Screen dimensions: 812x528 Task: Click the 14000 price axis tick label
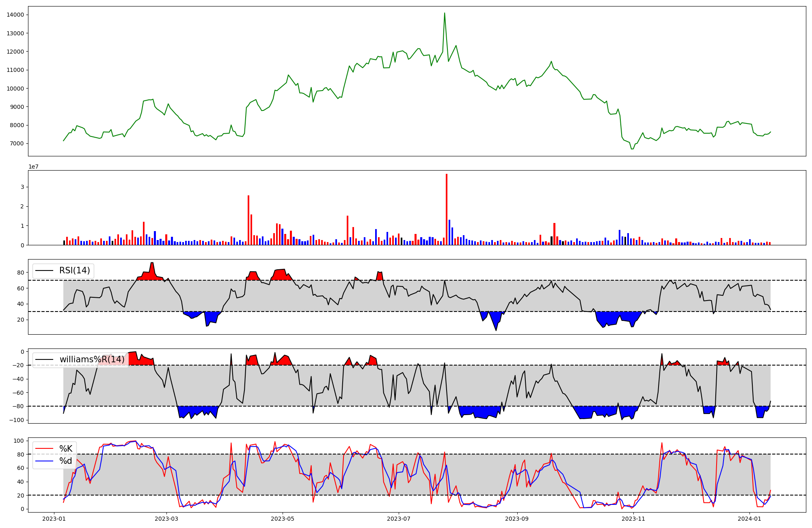pyautogui.click(x=15, y=15)
